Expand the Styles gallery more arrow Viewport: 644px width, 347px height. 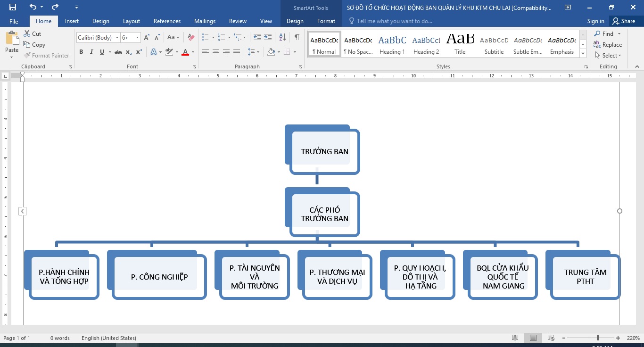(x=583, y=53)
